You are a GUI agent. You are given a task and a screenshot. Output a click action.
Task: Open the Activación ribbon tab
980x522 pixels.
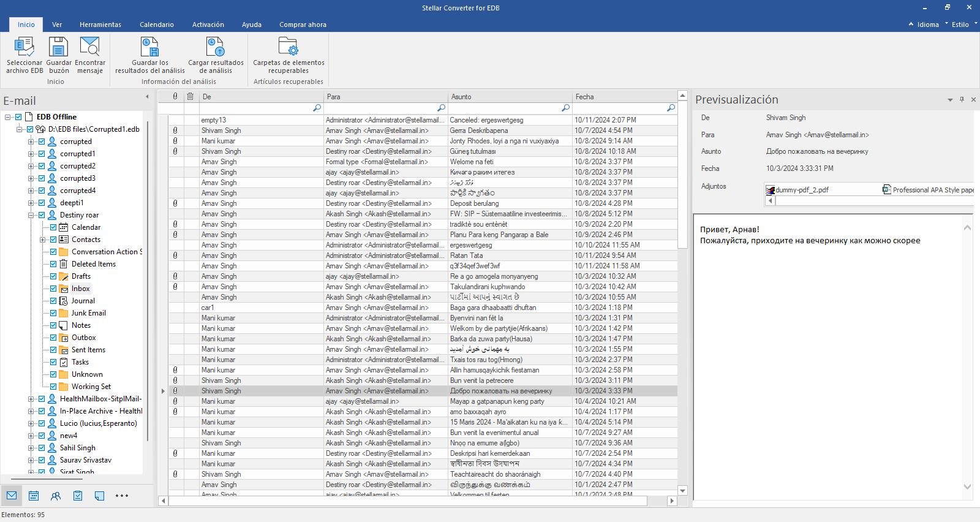click(208, 25)
